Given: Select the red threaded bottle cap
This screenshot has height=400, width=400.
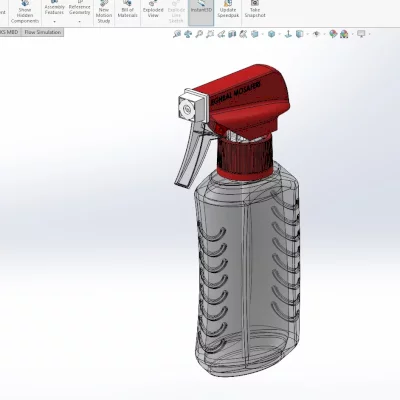Looking at the screenshot, I should (245, 158).
